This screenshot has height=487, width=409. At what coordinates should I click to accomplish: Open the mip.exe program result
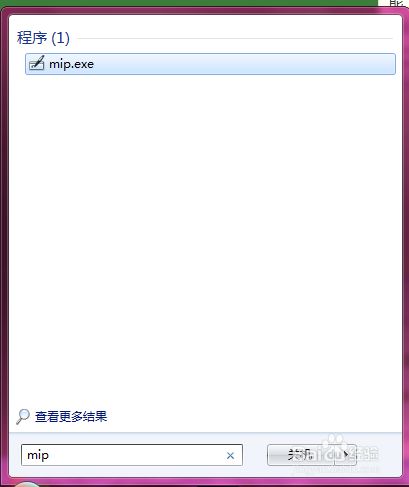click(x=210, y=64)
